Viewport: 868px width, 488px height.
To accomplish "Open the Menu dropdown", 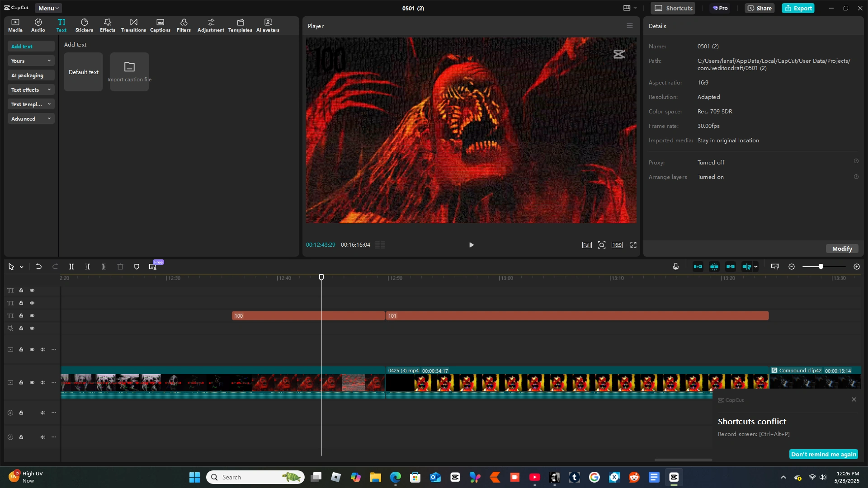I will pyautogui.click(x=48, y=8).
